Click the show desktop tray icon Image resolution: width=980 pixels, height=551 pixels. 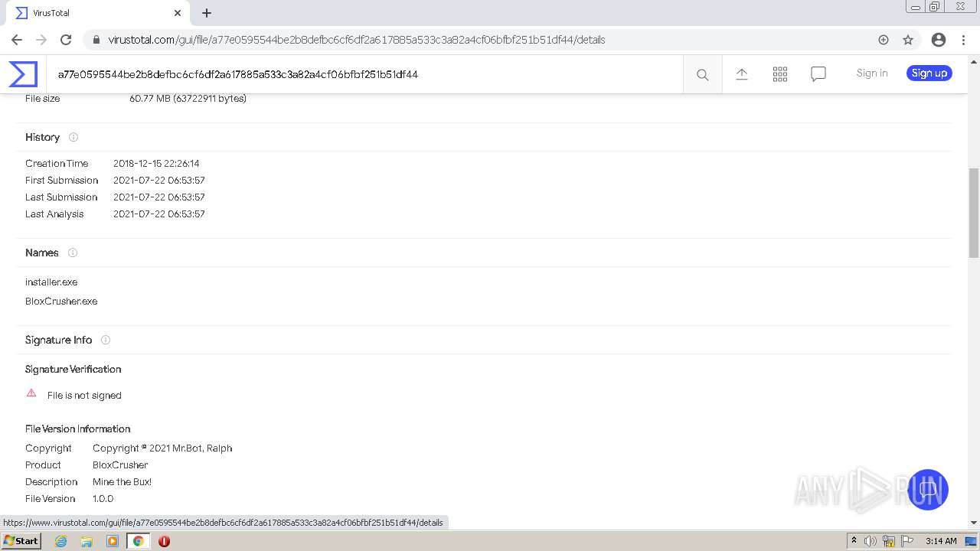[x=971, y=541]
